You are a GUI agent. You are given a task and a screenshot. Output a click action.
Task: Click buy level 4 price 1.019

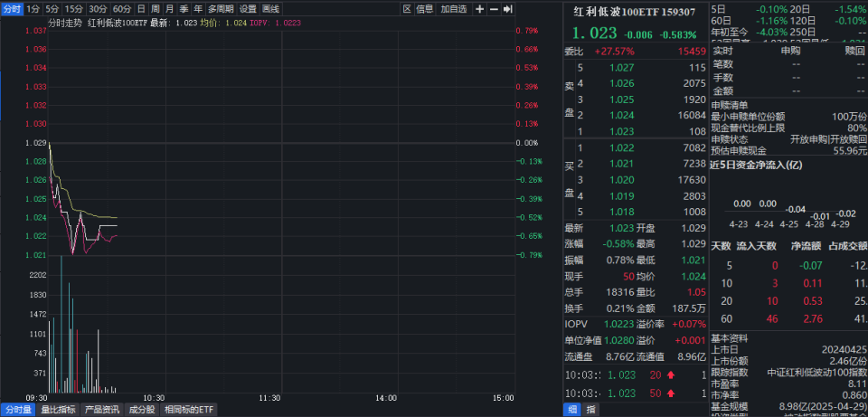tap(621, 196)
